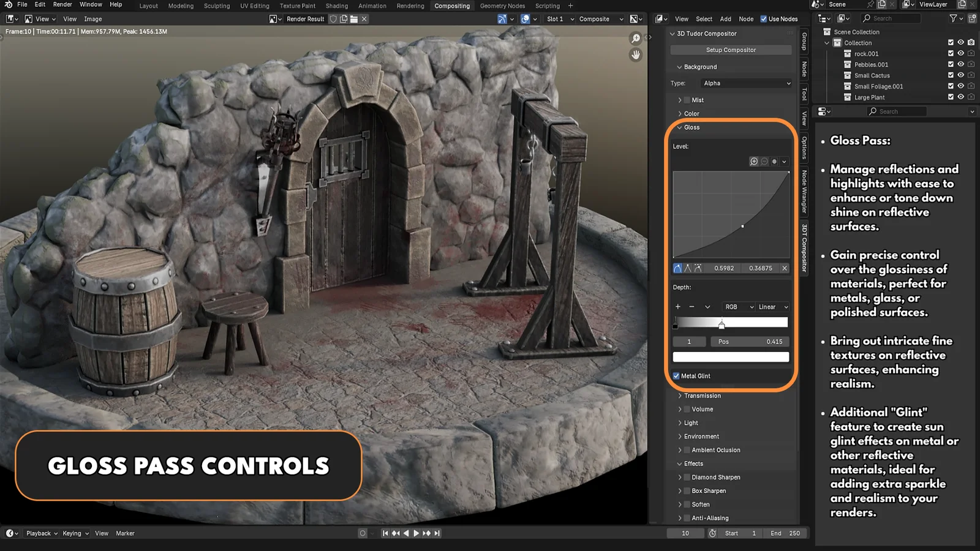The width and height of the screenshot is (980, 551).
Task: Zoom out of the gloss level curve
Action: coord(763,161)
